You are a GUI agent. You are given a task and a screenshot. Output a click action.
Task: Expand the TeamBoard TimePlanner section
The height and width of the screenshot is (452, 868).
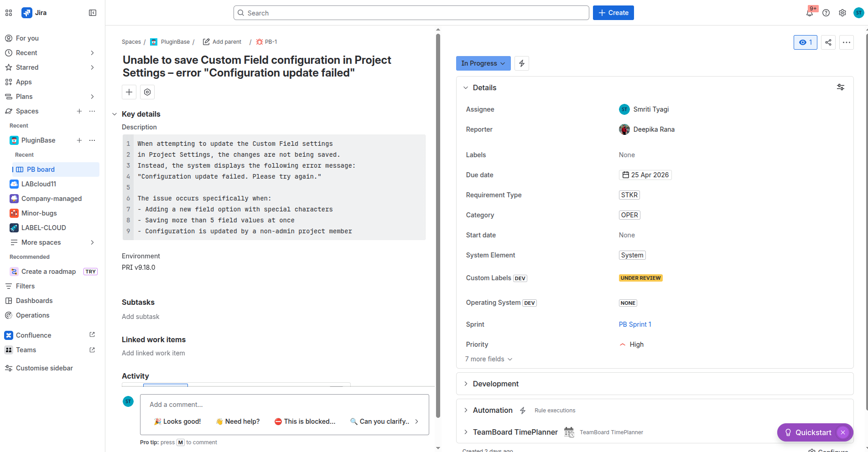point(466,432)
